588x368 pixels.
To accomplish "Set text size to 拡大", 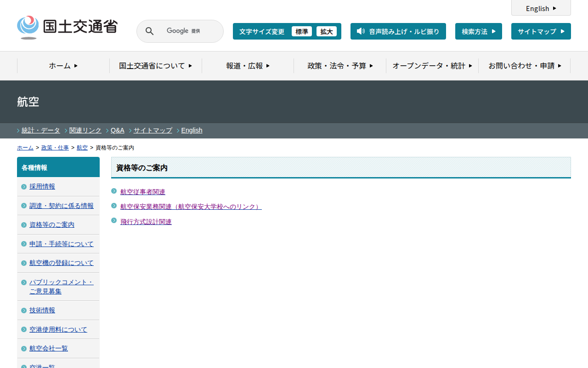I will click(x=326, y=31).
